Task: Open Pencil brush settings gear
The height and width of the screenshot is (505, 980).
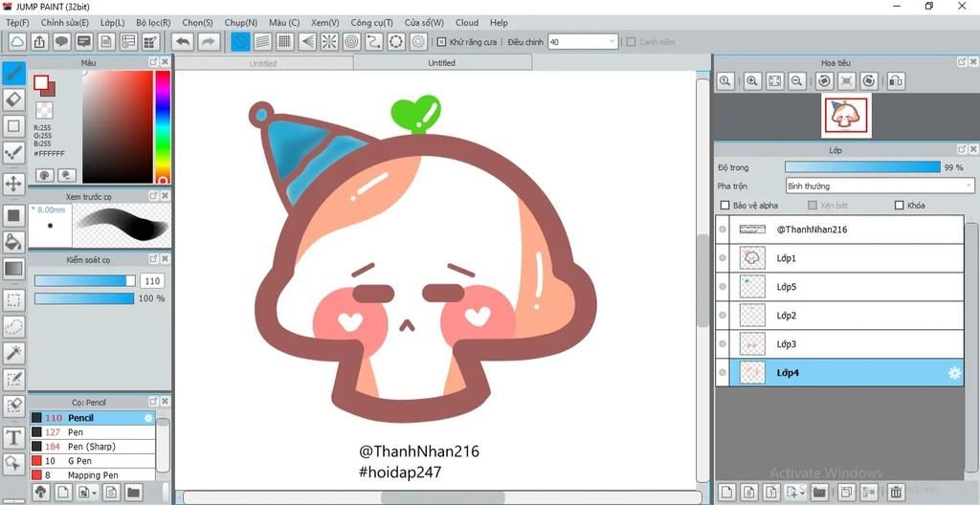Action: 148,418
